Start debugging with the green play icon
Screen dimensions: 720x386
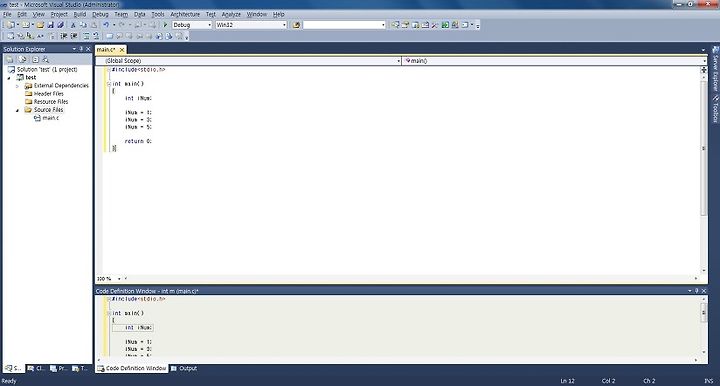[165, 25]
